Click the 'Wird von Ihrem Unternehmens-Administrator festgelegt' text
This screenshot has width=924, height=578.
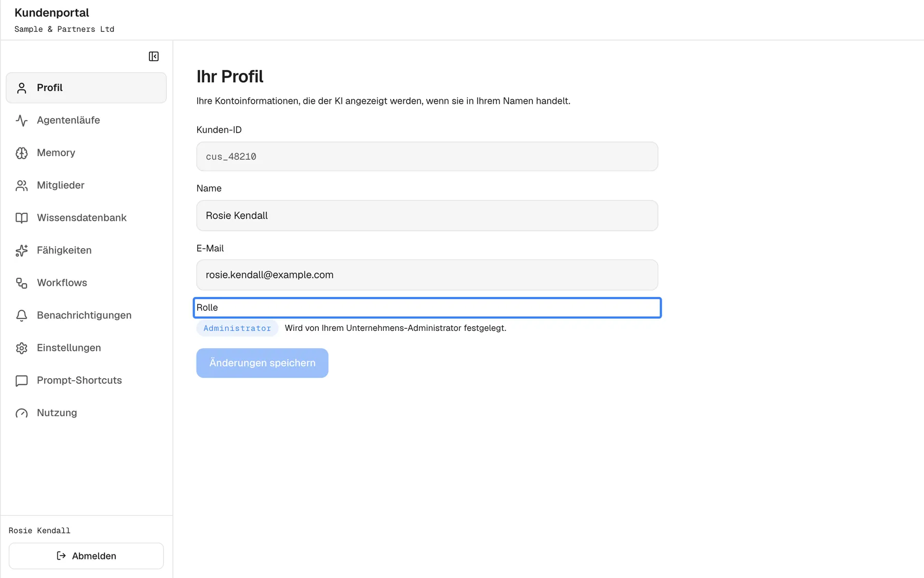click(x=395, y=328)
